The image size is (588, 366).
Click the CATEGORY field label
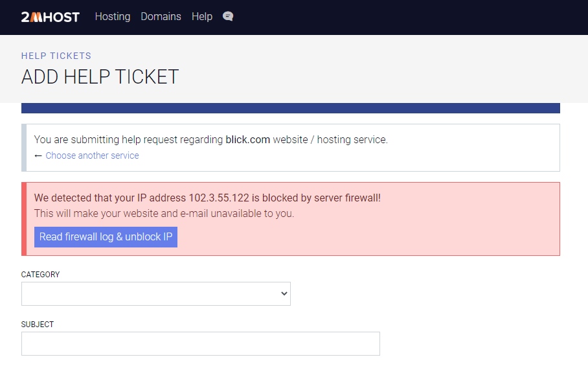click(x=40, y=275)
